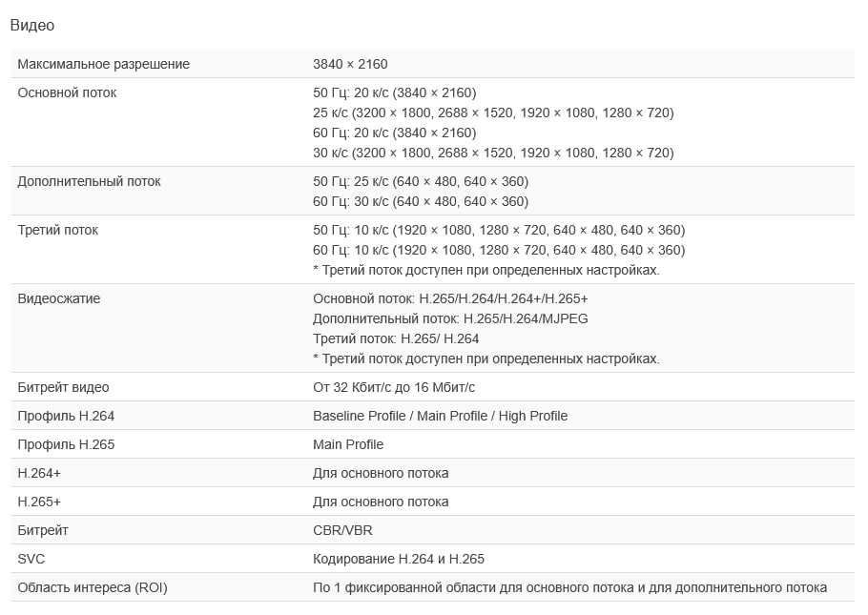Click the "Baseline Profile / Main Profile / High Profile" value
868x615 pixels.
440,416
